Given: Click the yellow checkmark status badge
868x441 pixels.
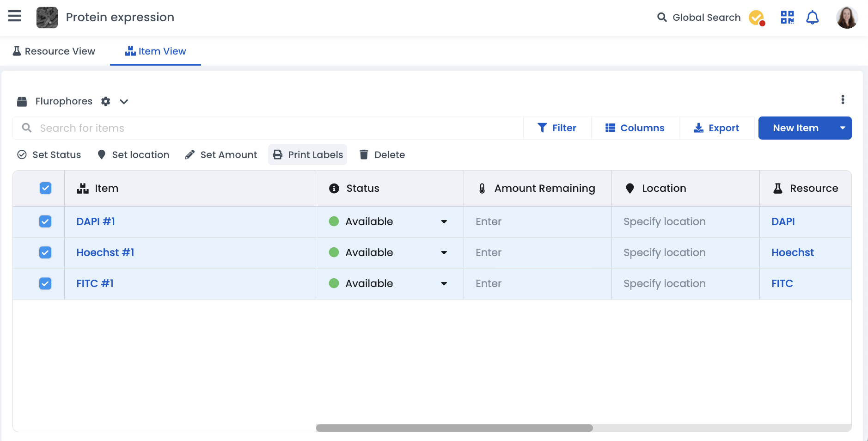Looking at the screenshot, I should [x=757, y=18].
